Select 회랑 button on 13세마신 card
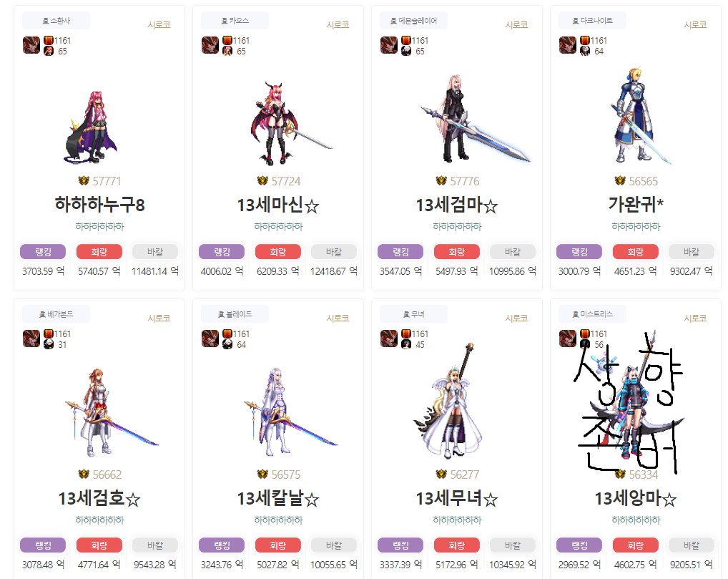The image size is (728, 579). [x=278, y=252]
